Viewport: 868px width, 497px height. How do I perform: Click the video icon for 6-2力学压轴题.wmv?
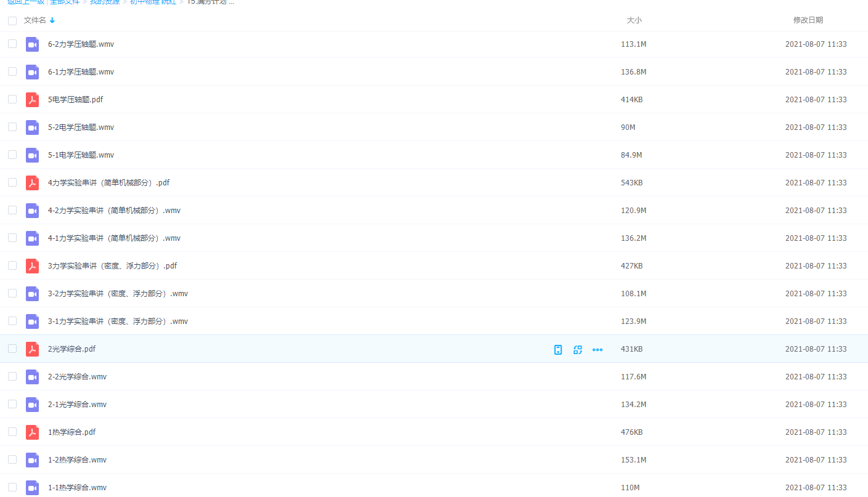(x=32, y=44)
